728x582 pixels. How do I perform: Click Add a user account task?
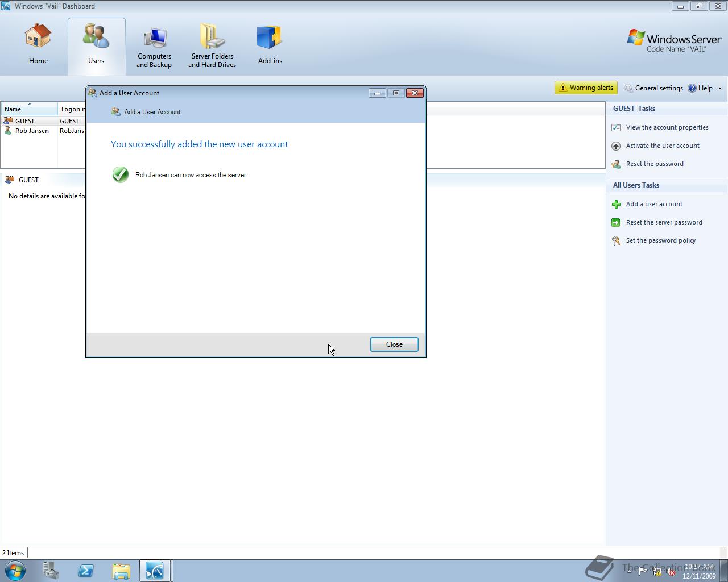[x=654, y=204]
